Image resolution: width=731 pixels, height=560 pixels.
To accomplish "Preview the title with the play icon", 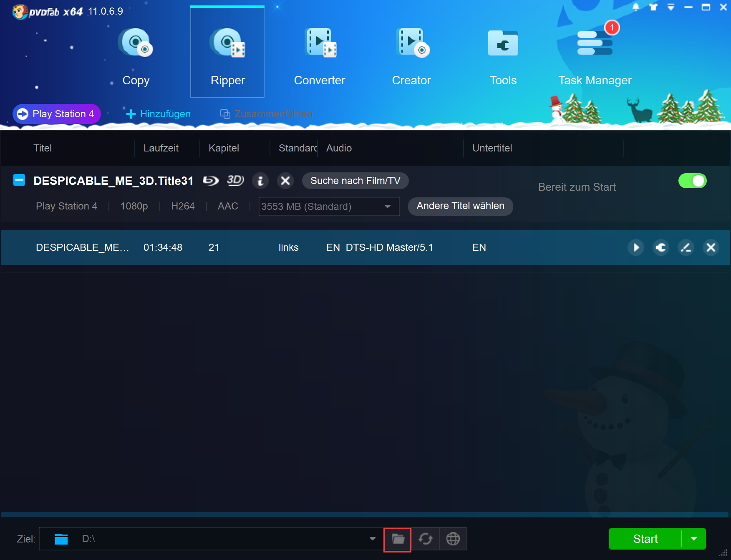I will [636, 247].
